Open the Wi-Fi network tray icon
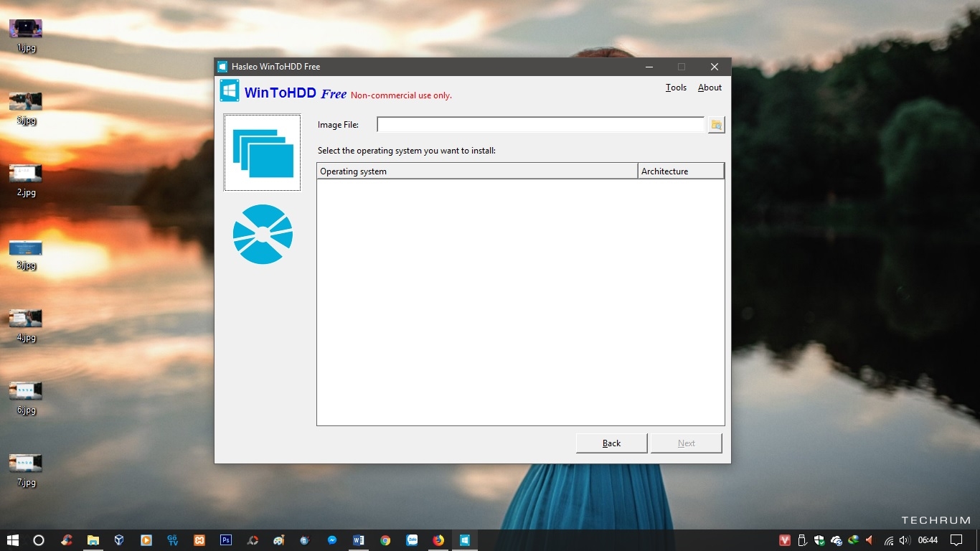The image size is (980, 551). click(889, 540)
